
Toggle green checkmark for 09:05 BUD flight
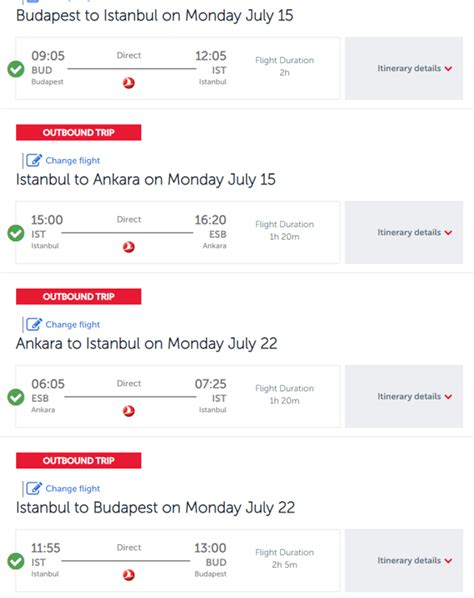click(x=16, y=69)
